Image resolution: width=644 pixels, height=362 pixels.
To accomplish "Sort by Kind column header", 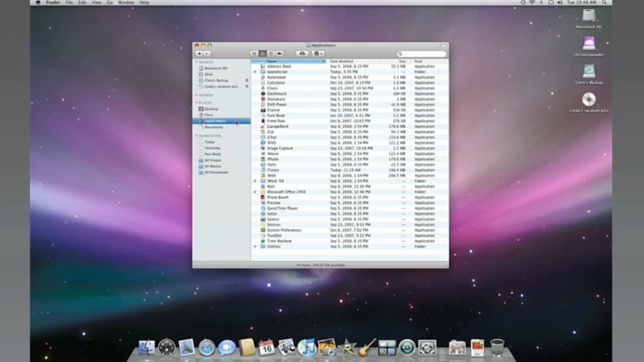I will click(429, 61).
